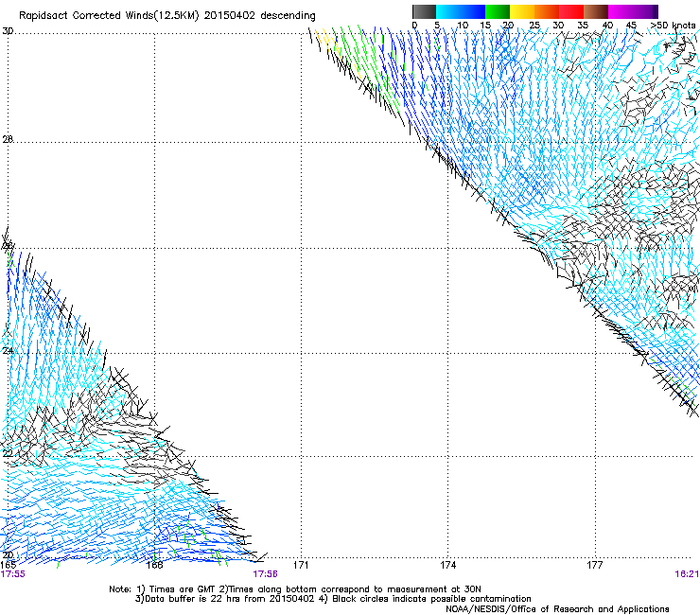Click the longitude label '171'

point(301,565)
